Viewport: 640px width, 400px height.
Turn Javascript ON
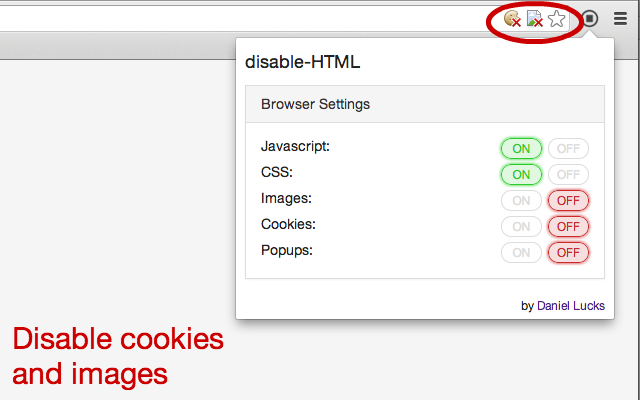(x=521, y=149)
